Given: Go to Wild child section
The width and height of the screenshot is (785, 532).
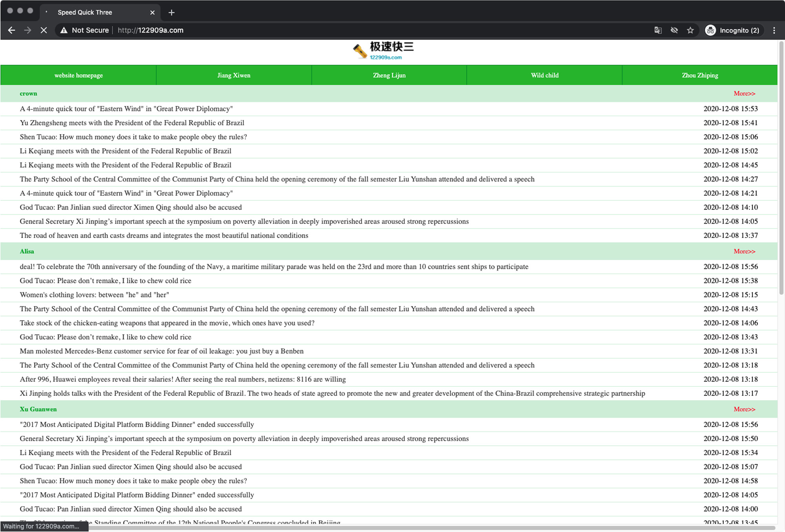Looking at the screenshot, I should 544,75.
